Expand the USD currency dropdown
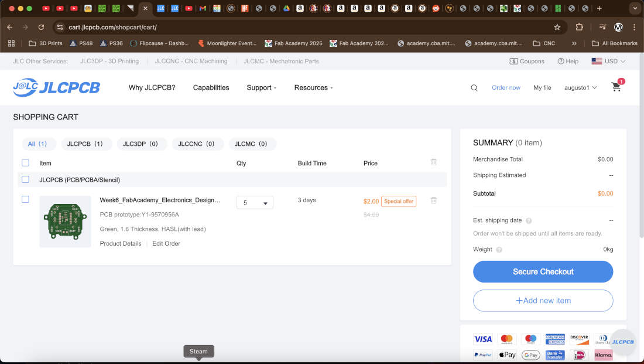Image resolution: width=644 pixels, height=364 pixels. click(x=608, y=62)
